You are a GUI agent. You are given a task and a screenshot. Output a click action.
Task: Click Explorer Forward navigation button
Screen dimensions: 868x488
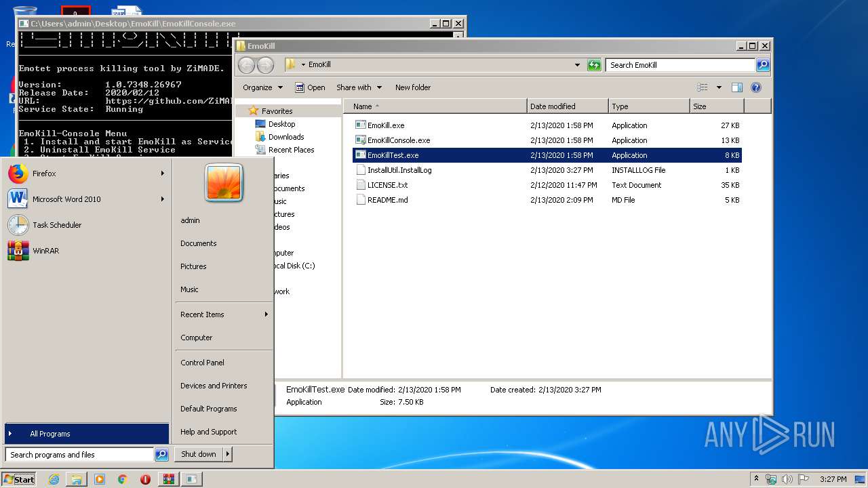[x=266, y=65]
